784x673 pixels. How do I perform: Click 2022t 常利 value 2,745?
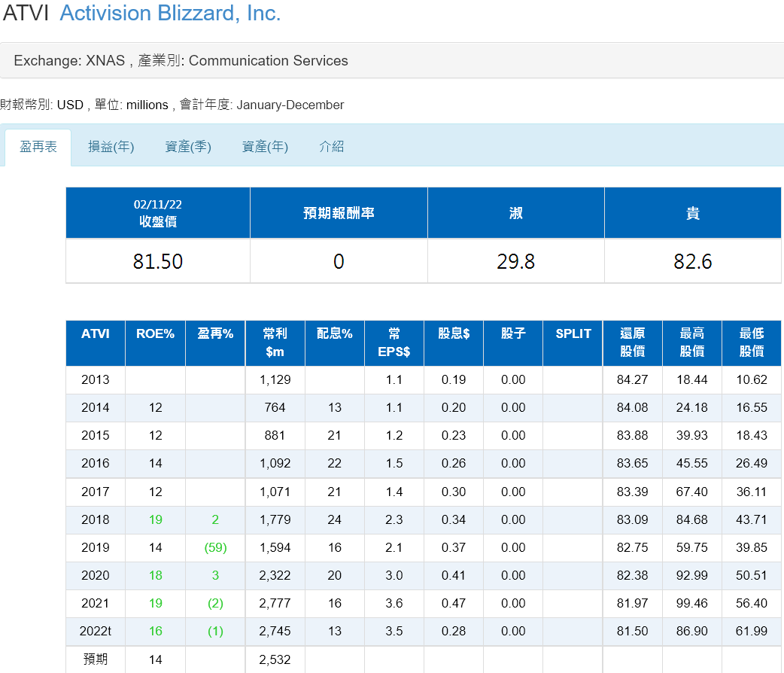tap(275, 632)
